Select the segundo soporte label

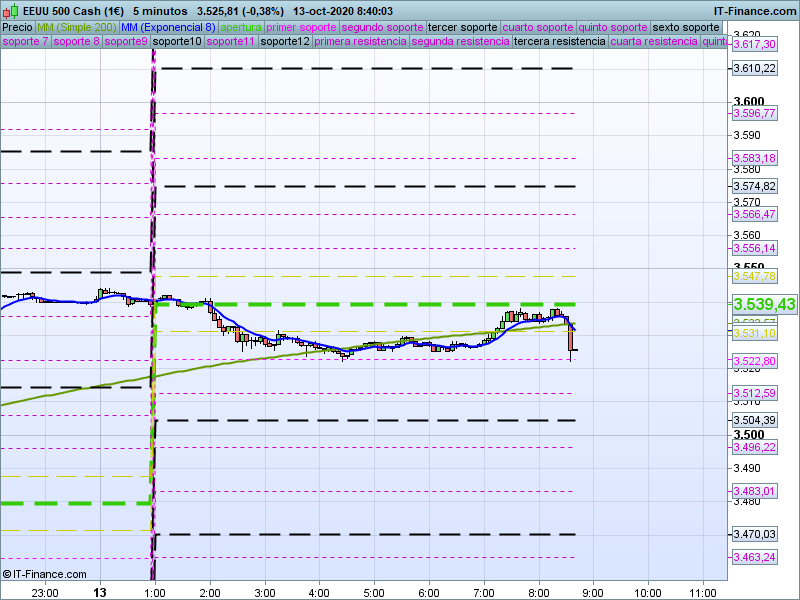coord(382,27)
